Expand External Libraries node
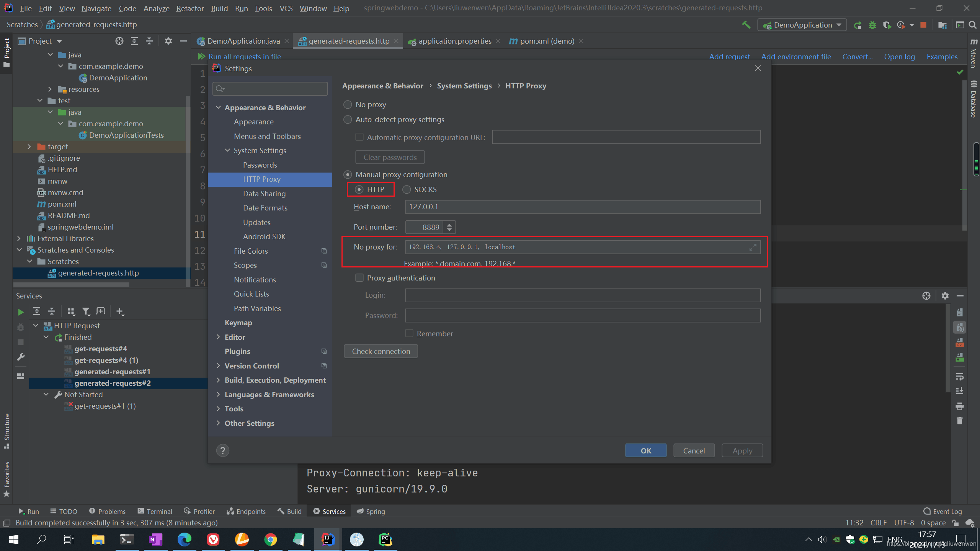This screenshot has width=980, height=551. (x=19, y=238)
